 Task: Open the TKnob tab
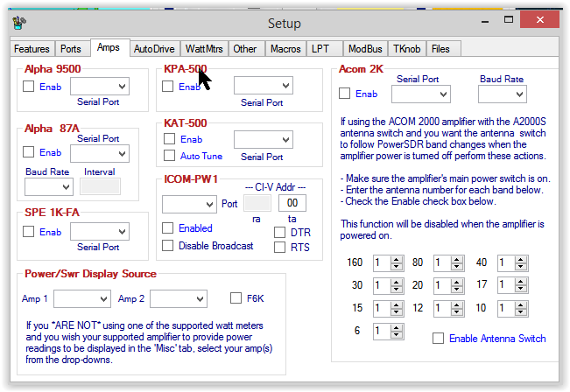coord(407,49)
